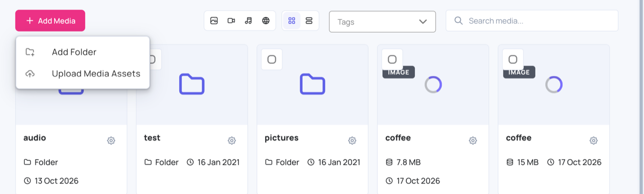The width and height of the screenshot is (644, 194).
Task: Open settings gear for 7.8 MB coffee
Action: (473, 140)
